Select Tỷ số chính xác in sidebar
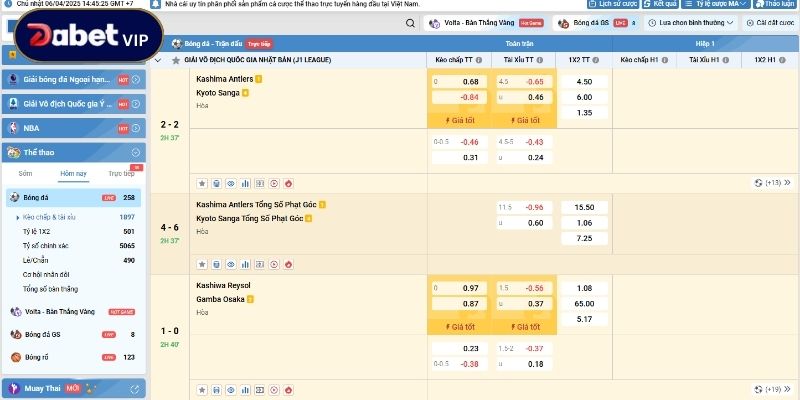Image resolution: width=800 pixels, height=400 pixels. (x=45, y=246)
